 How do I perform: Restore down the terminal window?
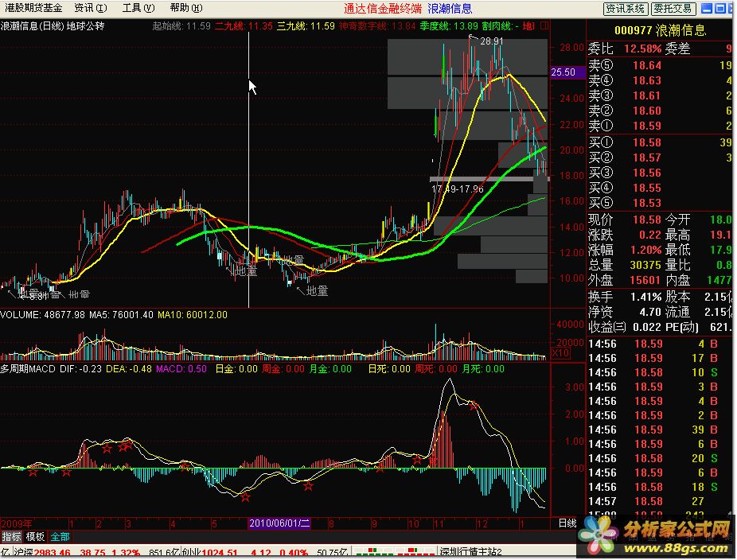(x=720, y=9)
